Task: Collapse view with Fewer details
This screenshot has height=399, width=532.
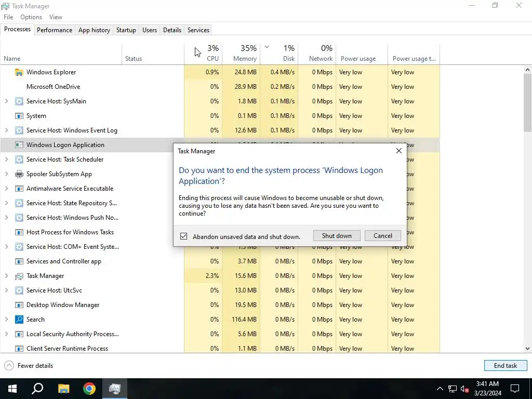Action: click(x=29, y=366)
